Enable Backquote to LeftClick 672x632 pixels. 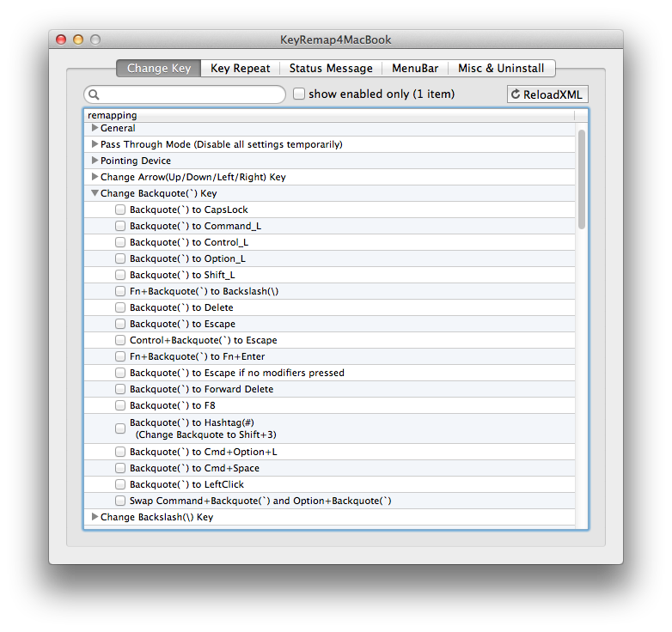pyautogui.click(x=120, y=484)
